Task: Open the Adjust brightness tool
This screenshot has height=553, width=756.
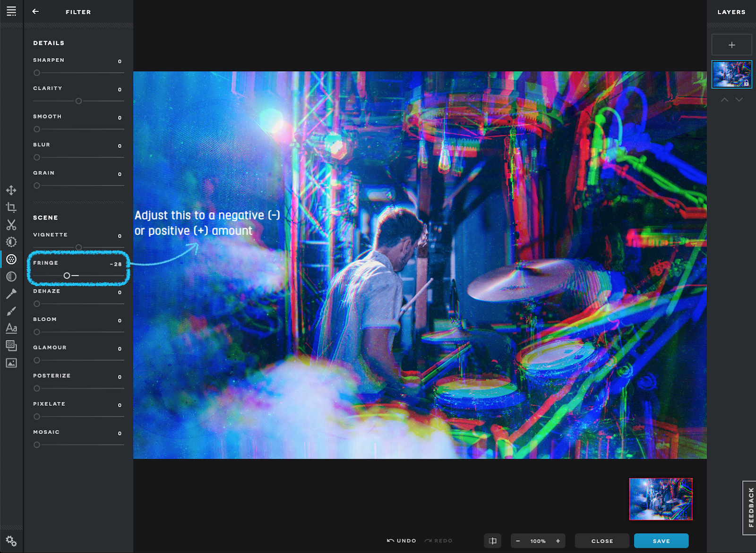Action: 11,242
